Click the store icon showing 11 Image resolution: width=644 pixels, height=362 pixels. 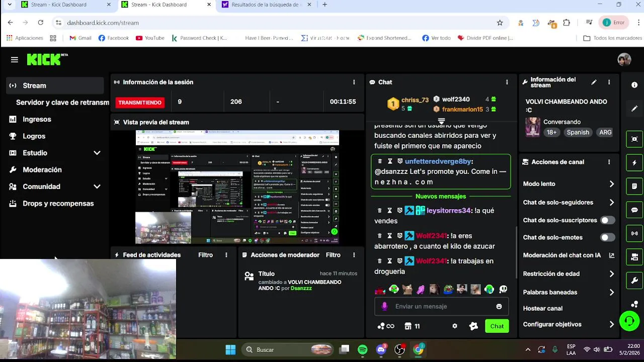tap(412, 326)
